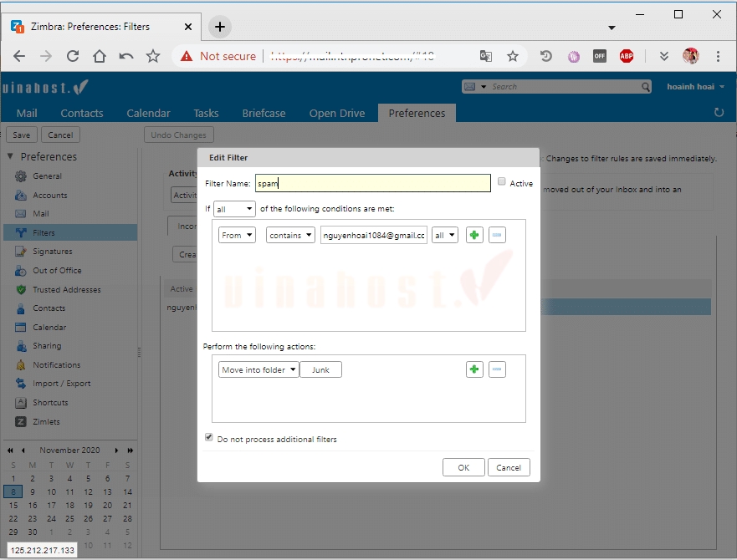
Task: Open the hoainh hoai account menu
Action: (696, 86)
